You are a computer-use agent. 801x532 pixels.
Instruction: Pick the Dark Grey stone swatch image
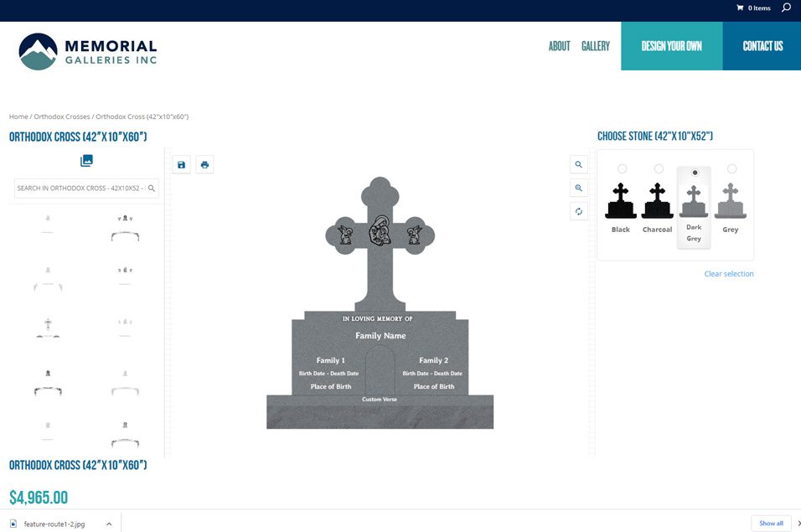click(694, 202)
